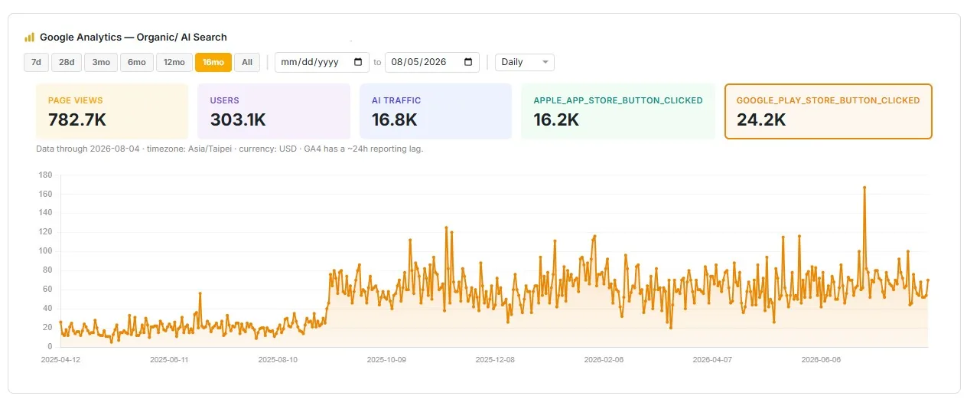This screenshot has height=409, width=980.
Task: Click the end date field 08/05/2026
Action: tap(432, 62)
